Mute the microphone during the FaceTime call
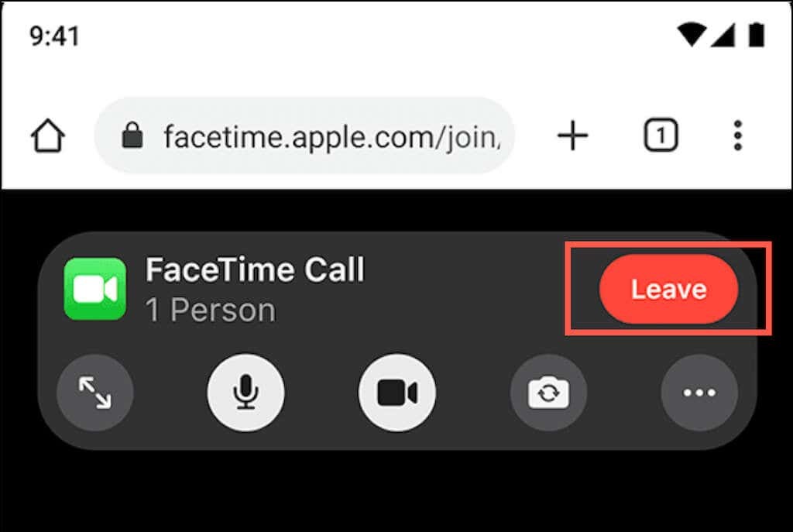This screenshot has width=793, height=532. 245,392
